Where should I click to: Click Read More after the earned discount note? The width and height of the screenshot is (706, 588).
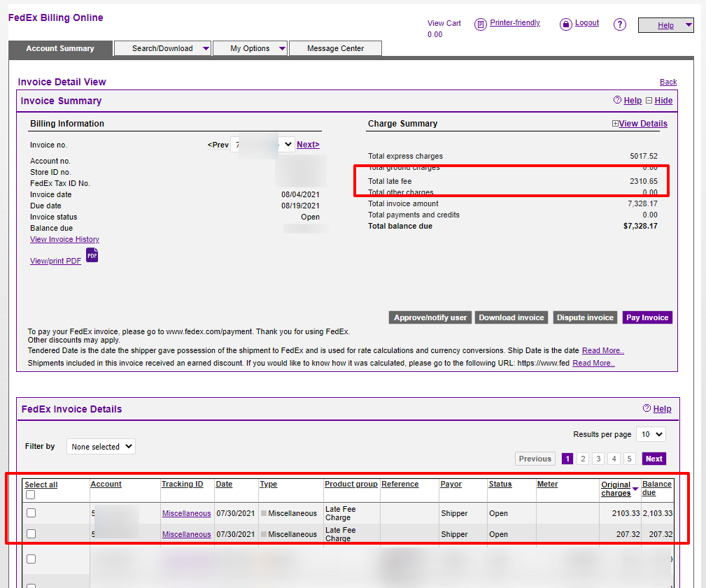(593, 363)
